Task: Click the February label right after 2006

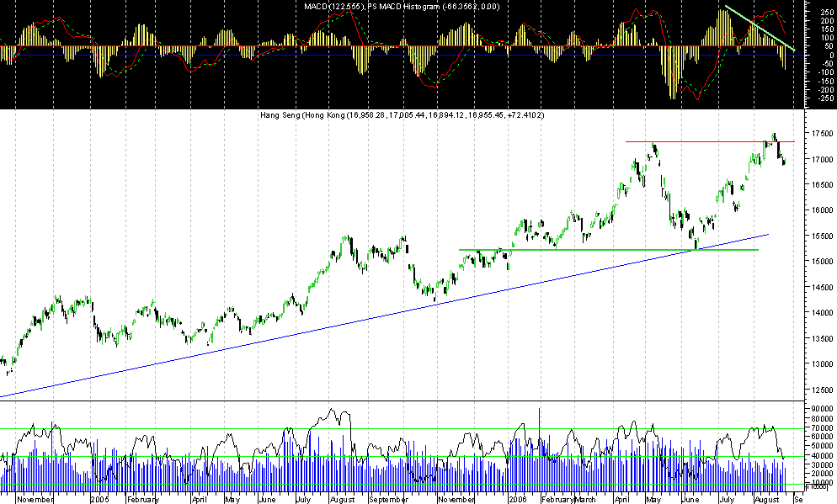Action: tap(557, 500)
